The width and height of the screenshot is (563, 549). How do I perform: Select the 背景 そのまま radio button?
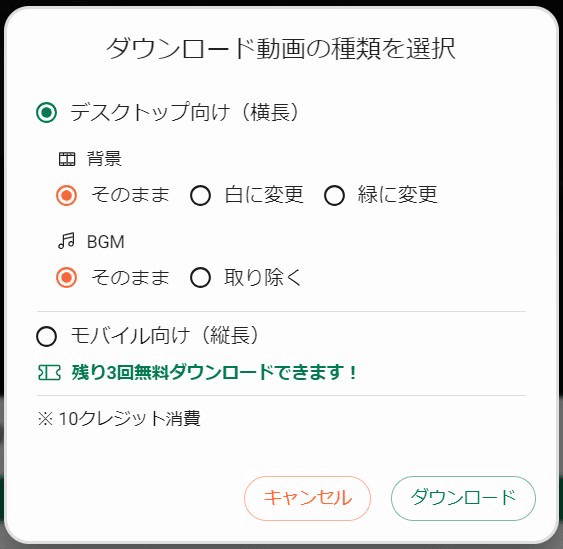click(x=66, y=195)
